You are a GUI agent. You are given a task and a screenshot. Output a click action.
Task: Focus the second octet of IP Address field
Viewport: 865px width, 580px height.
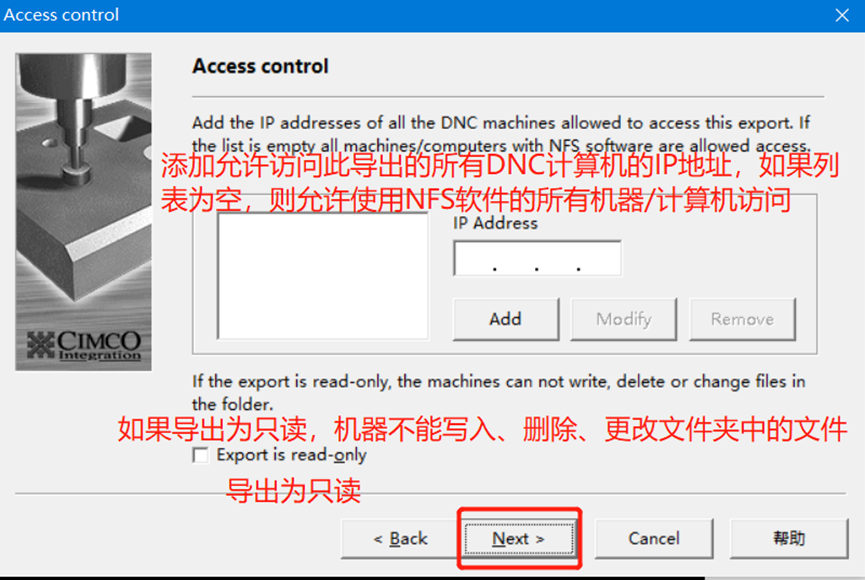click(x=516, y=258)
